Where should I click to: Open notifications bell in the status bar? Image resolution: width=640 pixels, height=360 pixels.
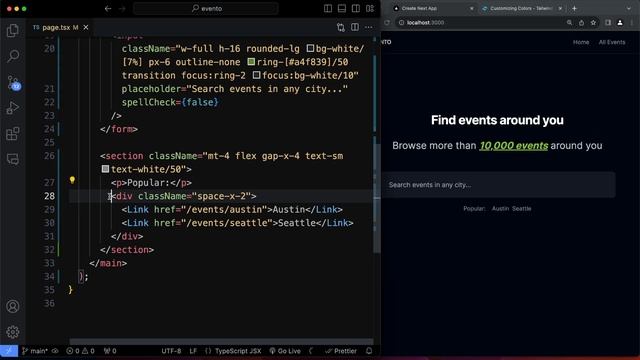[369, 351]
